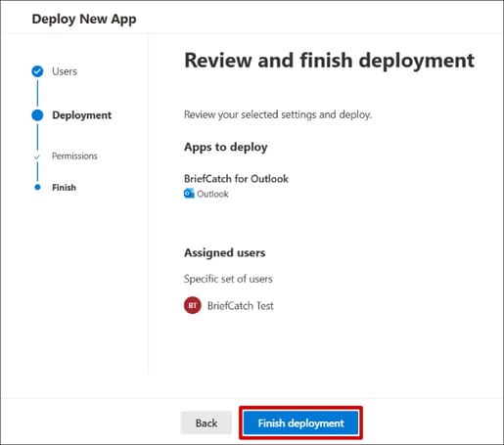Image resolution: width=504 pixels, height=445 pixels.
Task: Go back with the Back button
Action: (206, 423)
